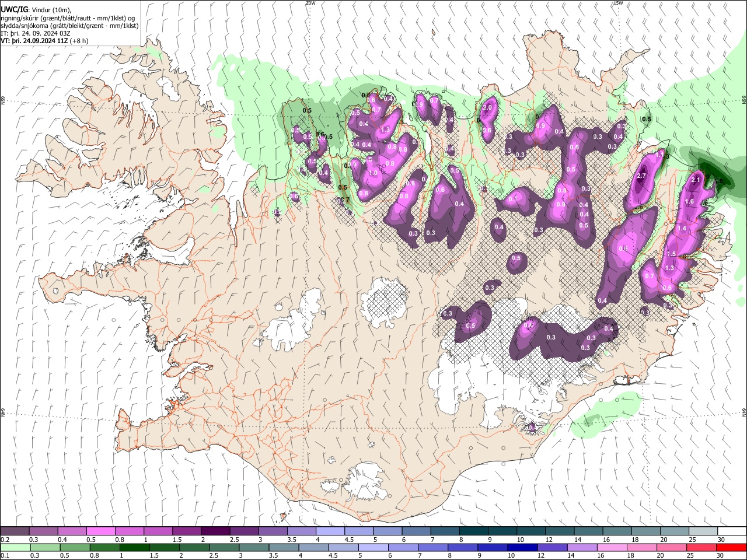Image resolution: width=747 pixels, height=560 pixels.
Task: Select the 12 label on the rain scale
Action: click(x=541, y=555)
